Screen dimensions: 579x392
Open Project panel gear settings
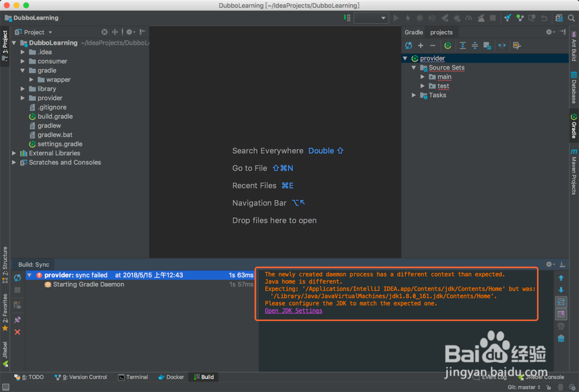[130, 32]
